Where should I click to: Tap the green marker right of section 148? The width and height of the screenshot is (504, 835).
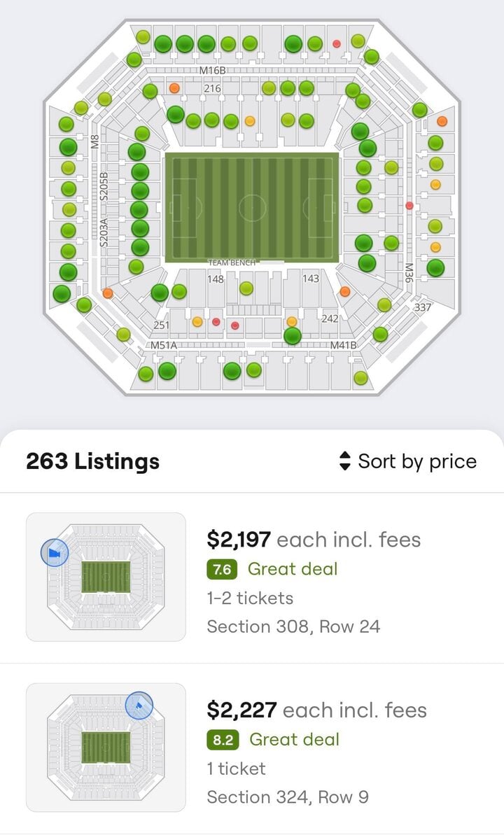click(x=246, y=288)
